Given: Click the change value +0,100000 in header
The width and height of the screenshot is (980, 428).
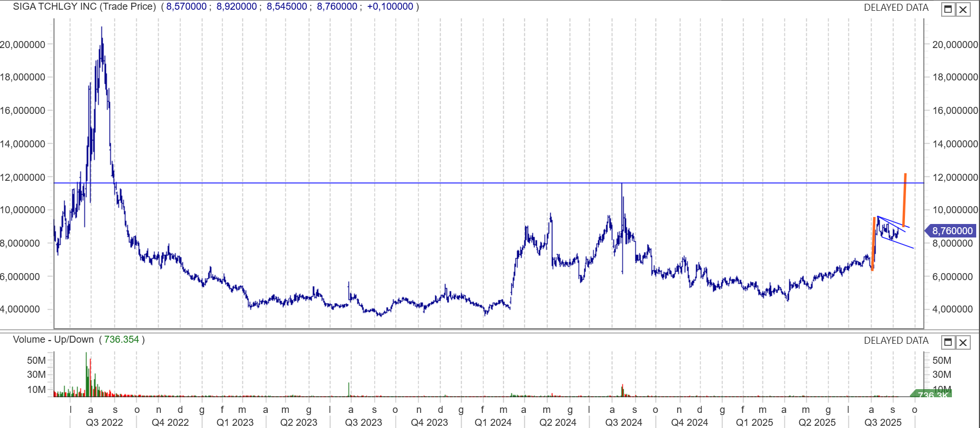Looking at the screenshot, I should pyautogui.click(x=390, y=6).
